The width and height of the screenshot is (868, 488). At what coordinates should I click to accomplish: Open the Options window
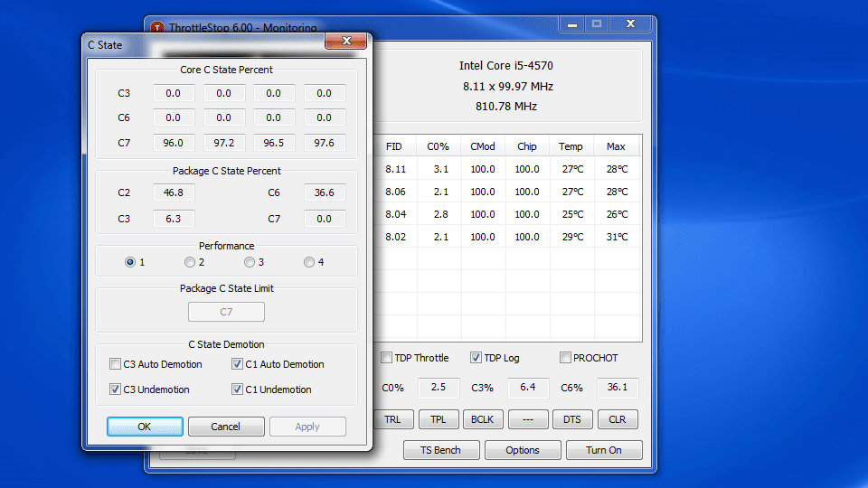tap(523, 450)
